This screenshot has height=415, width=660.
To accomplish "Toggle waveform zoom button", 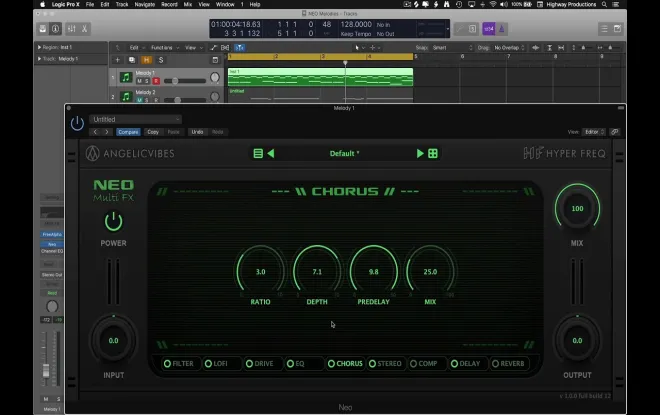I will pyautogui.click(x=535, y=48).
